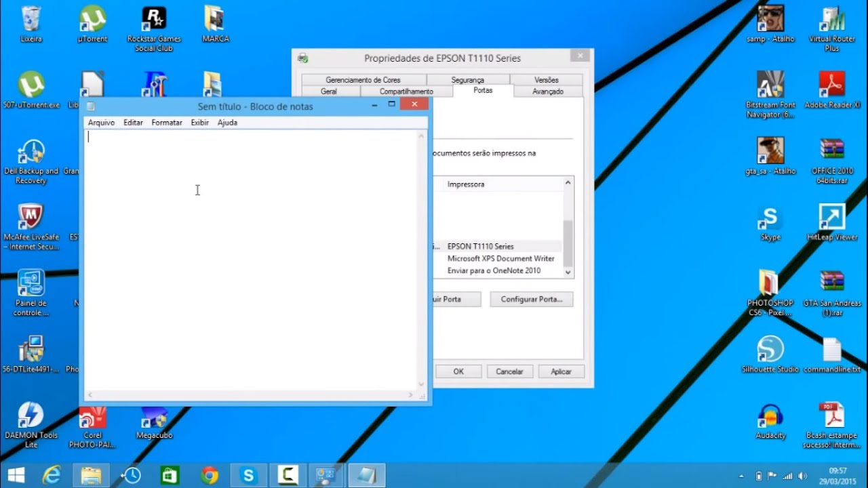
Task: Click the Configurar Porta button
Action: click(532, 299)
